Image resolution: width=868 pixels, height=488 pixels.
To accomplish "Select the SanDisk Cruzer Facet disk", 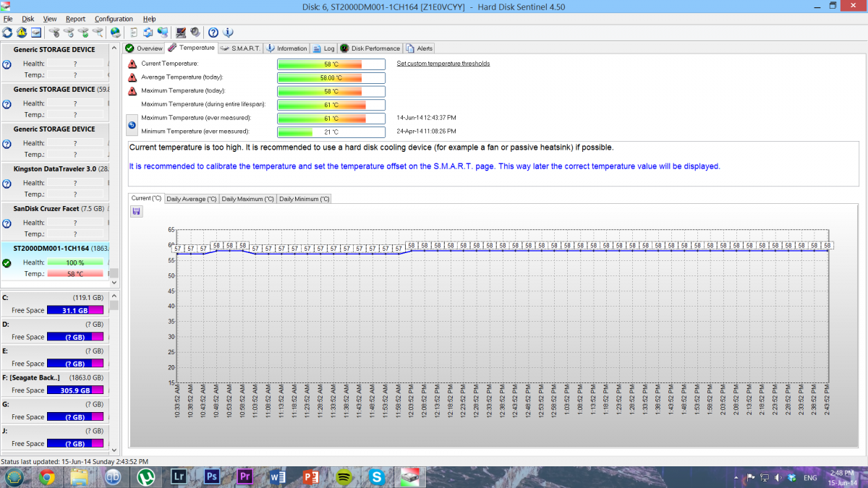I will [55, 221].
